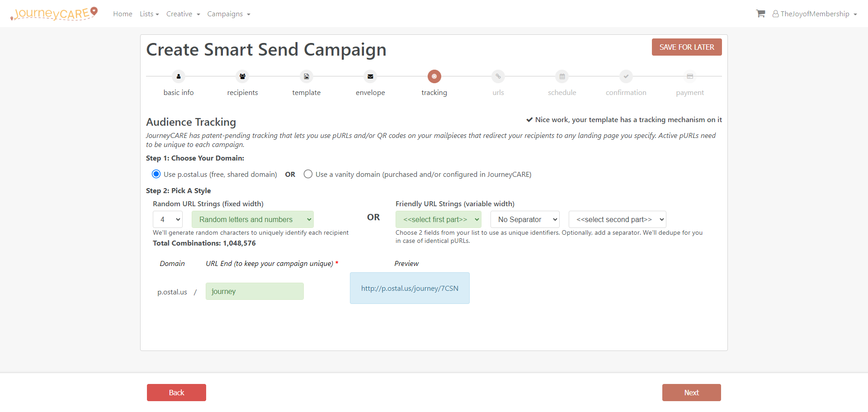Select the template step icon
Viewport: 868px width, 412px height.
307,76
